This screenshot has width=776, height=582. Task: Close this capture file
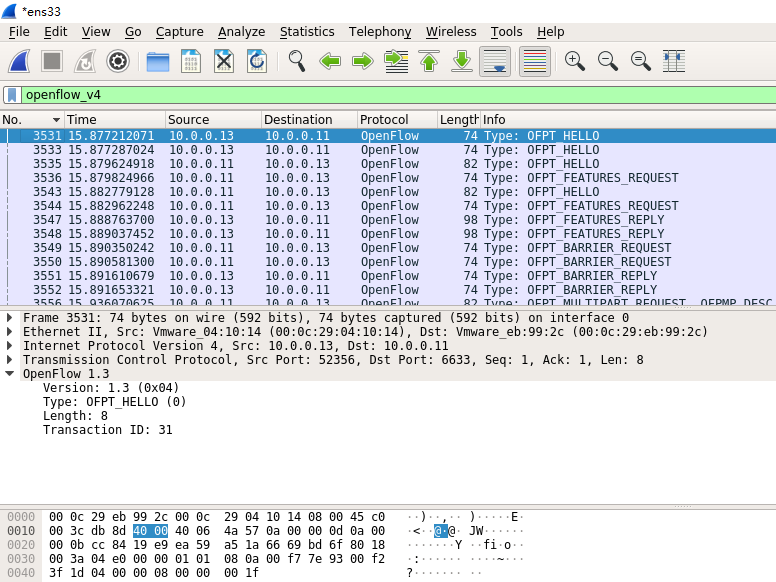224,61
